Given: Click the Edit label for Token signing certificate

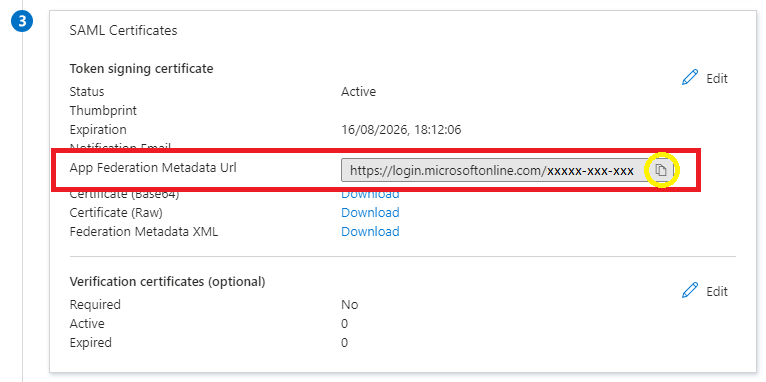Looking at the screenshot, I should [x=717, y=79].
